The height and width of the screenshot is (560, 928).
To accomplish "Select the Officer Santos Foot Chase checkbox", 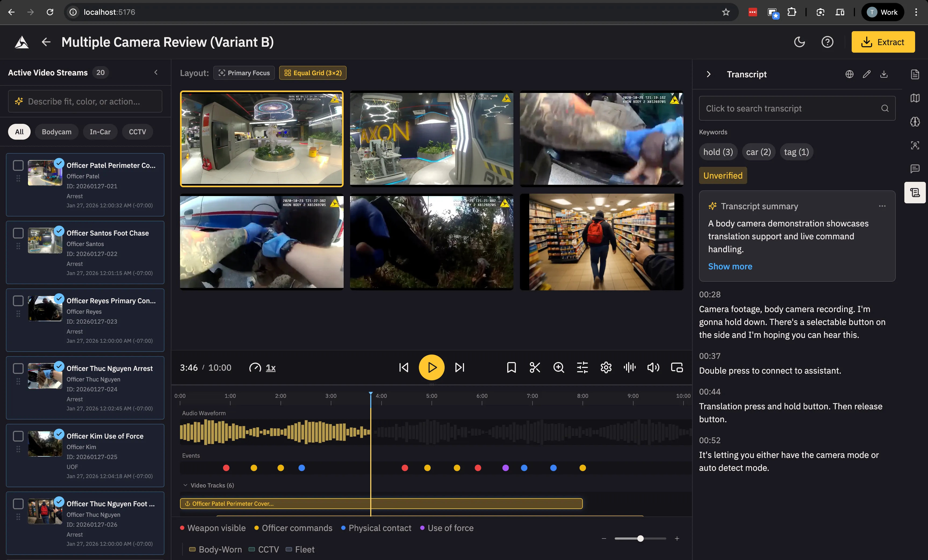I will 18,233.
